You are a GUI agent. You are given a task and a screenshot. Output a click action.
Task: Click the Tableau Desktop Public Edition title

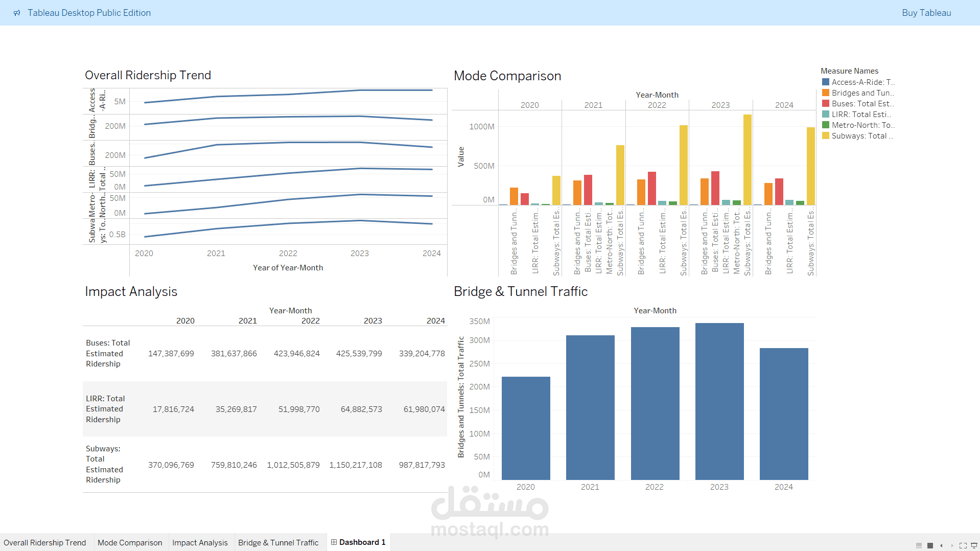[89, 13]
